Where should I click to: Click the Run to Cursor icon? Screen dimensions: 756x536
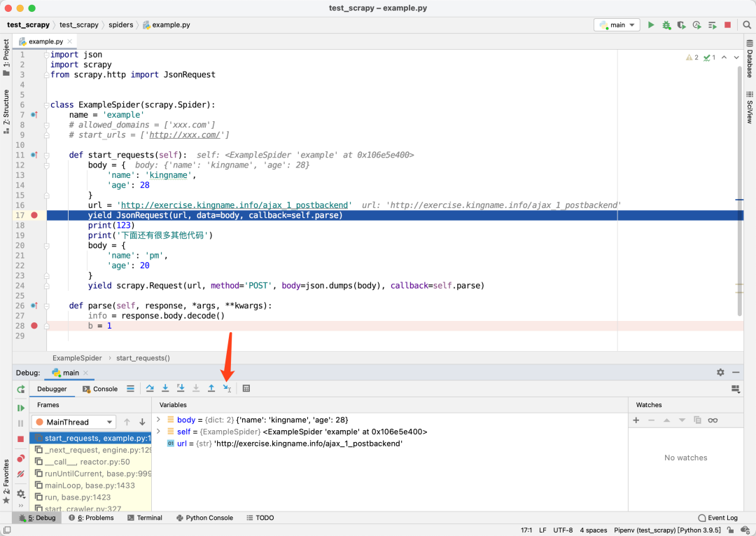coord(227,388)
